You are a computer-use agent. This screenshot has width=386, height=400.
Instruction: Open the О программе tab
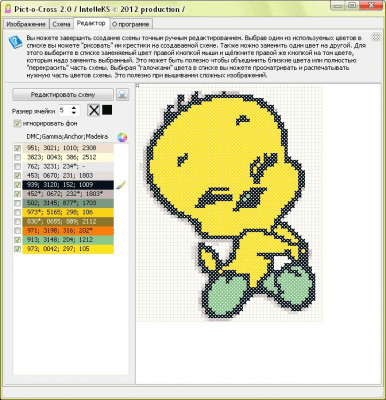point(131,24)
